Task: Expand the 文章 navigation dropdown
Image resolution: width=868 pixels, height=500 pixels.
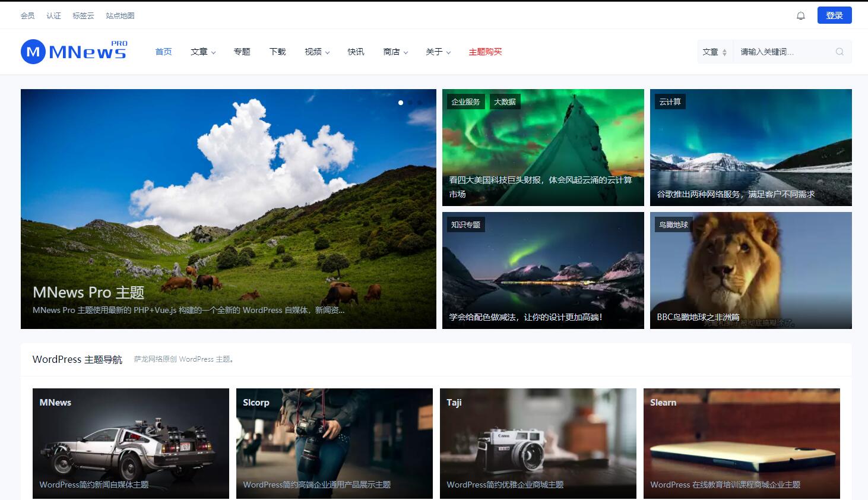Action: 203,52
